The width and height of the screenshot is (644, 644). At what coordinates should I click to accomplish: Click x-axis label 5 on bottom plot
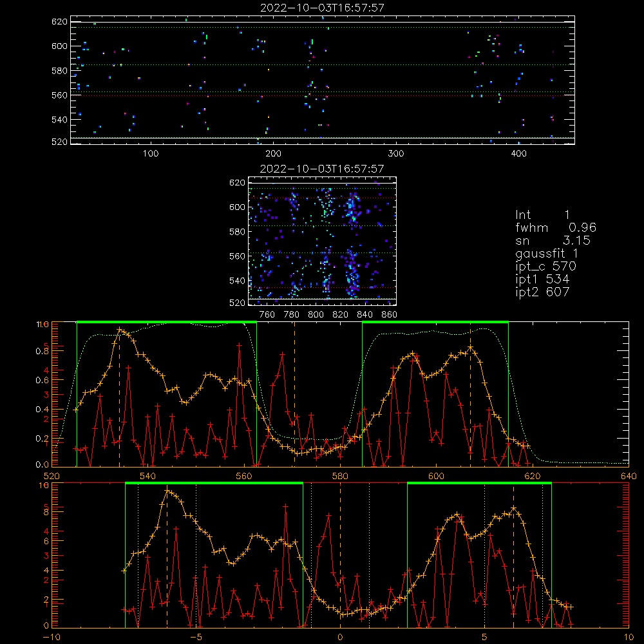coord(485,638)
